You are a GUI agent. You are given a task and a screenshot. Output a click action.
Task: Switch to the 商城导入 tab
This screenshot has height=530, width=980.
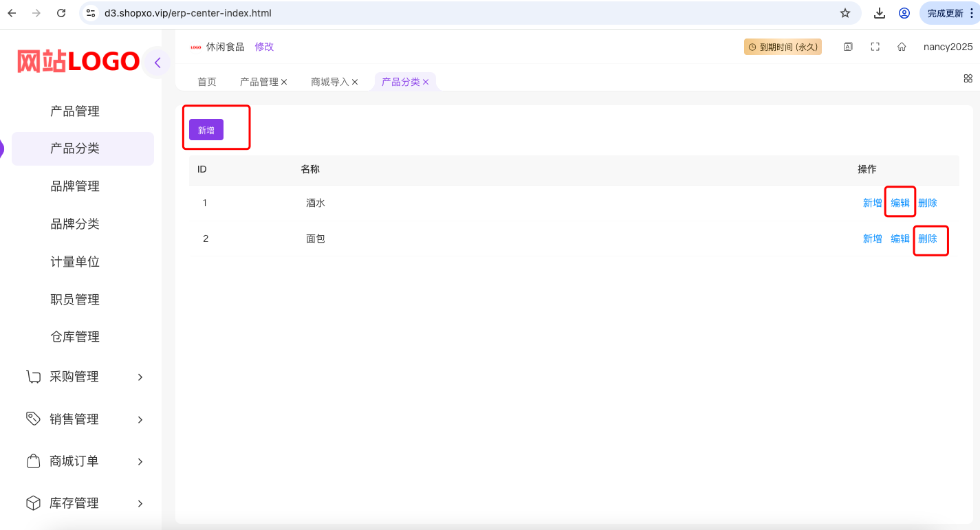coord(330,82)
